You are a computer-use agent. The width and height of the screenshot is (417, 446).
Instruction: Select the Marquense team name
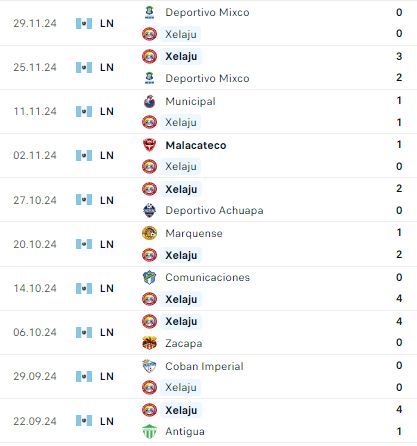point(194,233)
